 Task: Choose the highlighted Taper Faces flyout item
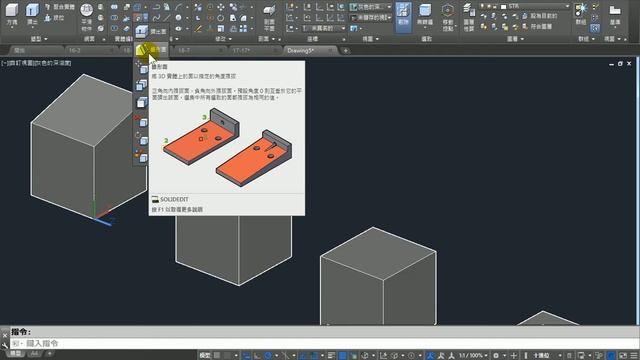click(151, 50)
